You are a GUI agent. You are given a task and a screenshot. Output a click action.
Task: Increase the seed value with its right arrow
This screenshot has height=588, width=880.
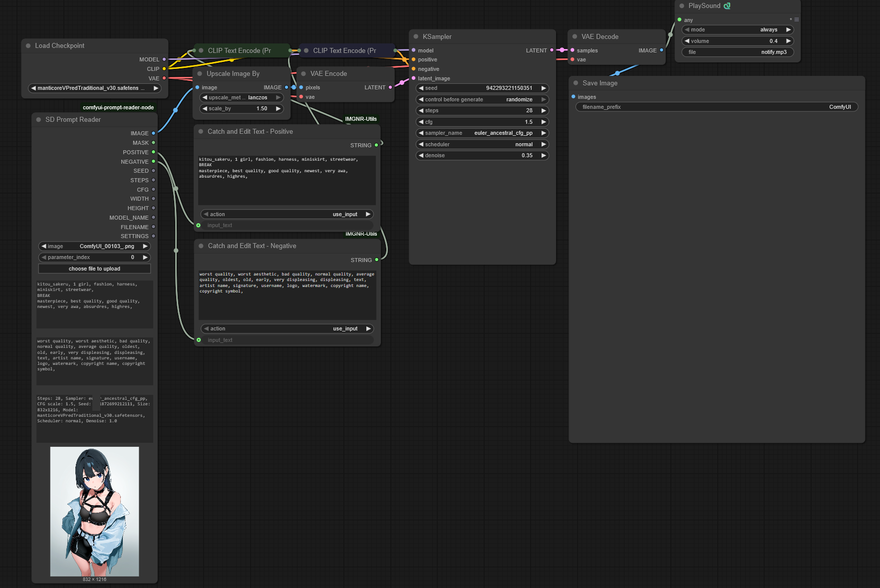[x=544, y=88]
